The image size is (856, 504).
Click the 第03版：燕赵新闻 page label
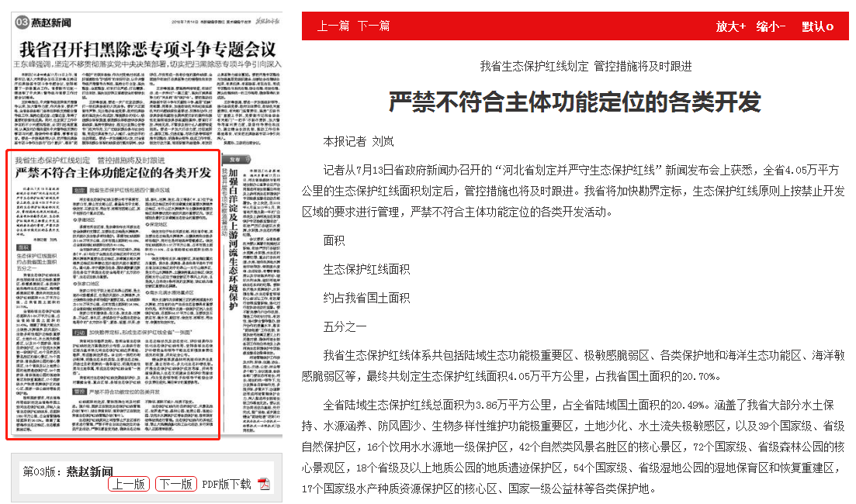68,471
